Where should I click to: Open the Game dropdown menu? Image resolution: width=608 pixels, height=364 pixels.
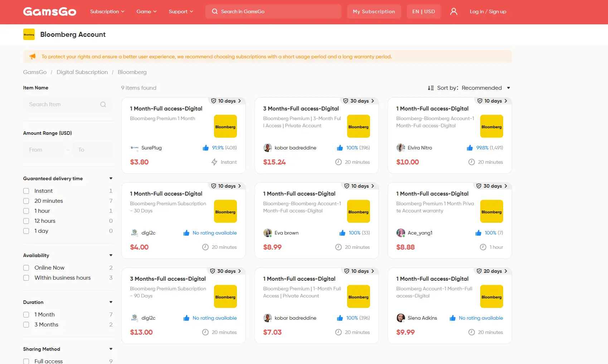[147, 11]
